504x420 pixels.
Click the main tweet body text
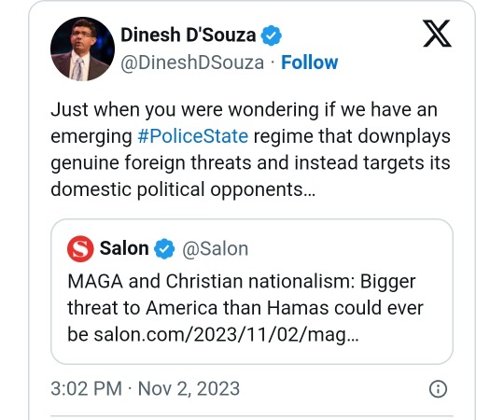[x=251, y=149]
